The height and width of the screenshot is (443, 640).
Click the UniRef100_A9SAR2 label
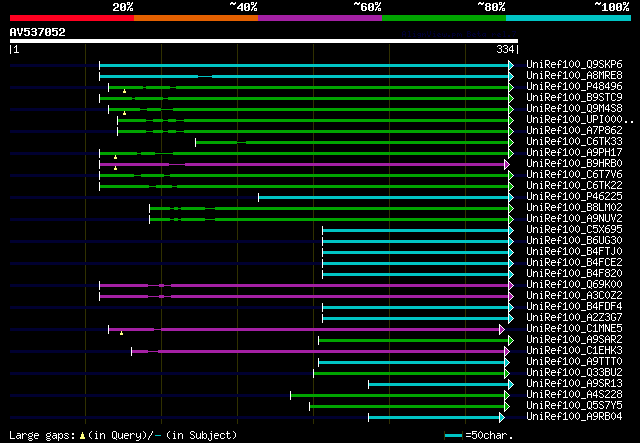point(574,340)
